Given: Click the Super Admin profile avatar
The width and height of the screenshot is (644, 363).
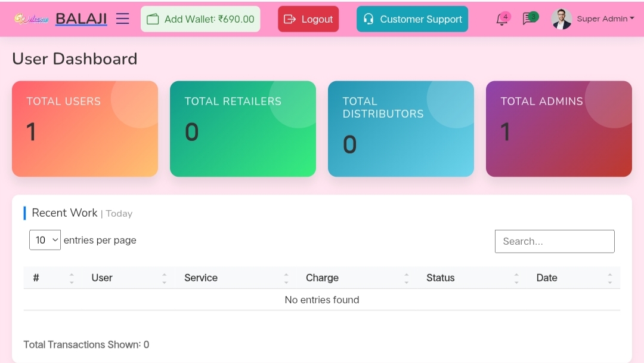Looking at the screenshot, I should click(561, 19).
